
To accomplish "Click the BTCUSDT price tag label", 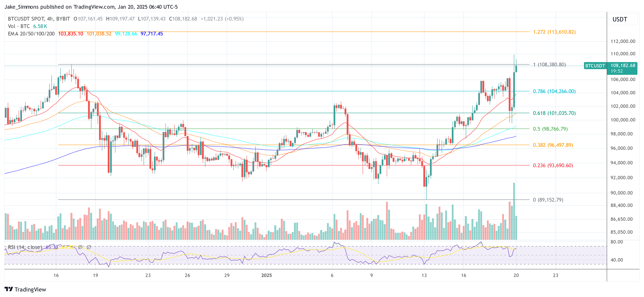I will [595, 66].
